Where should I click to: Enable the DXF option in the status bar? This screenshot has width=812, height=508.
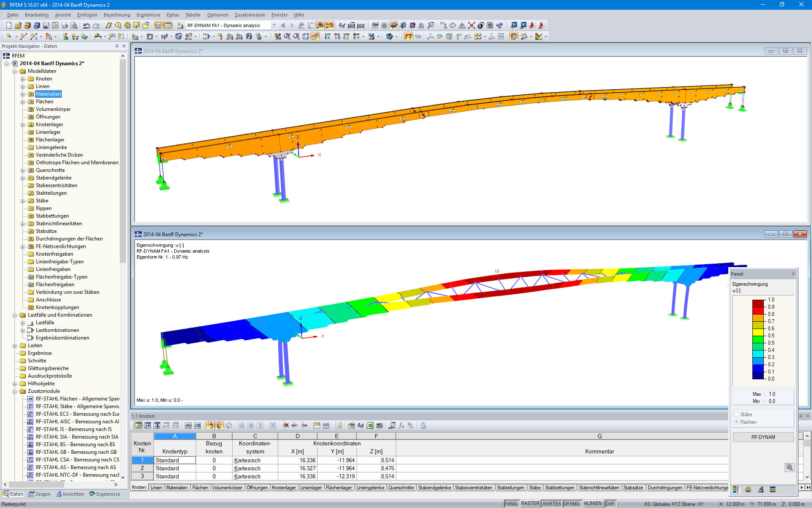coord(610,504)
